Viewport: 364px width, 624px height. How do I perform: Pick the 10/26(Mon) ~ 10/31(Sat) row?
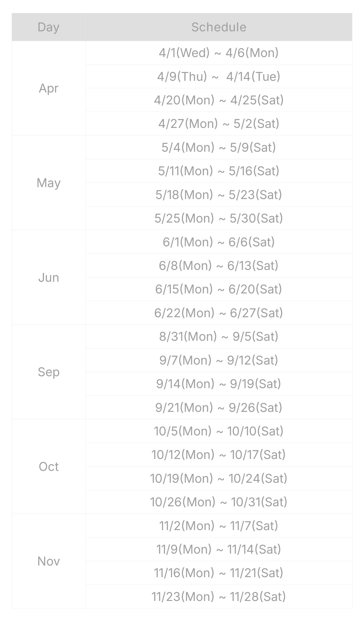[219, 502]
